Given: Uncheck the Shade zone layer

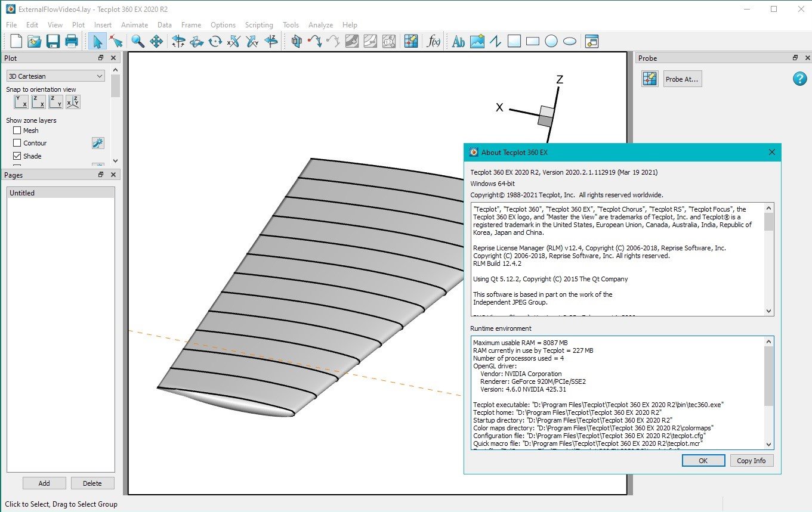Looking at the screenshot, I should tap(17, 156).
